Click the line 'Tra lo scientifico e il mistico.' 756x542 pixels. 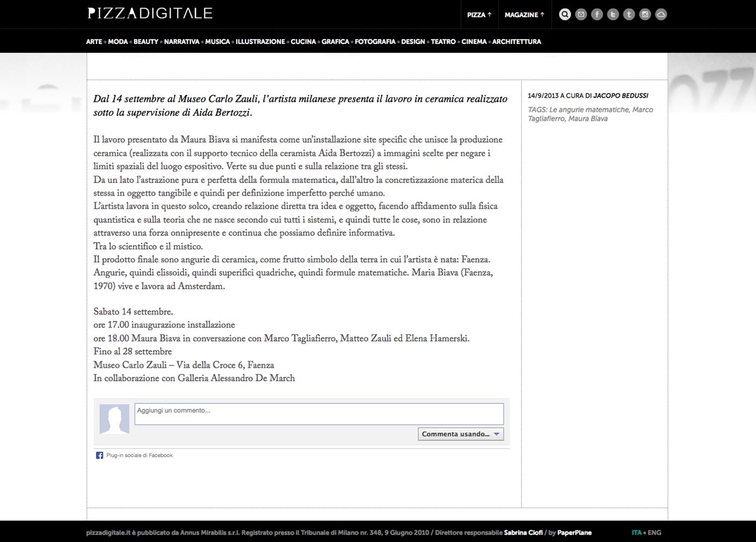click(148, 246)
